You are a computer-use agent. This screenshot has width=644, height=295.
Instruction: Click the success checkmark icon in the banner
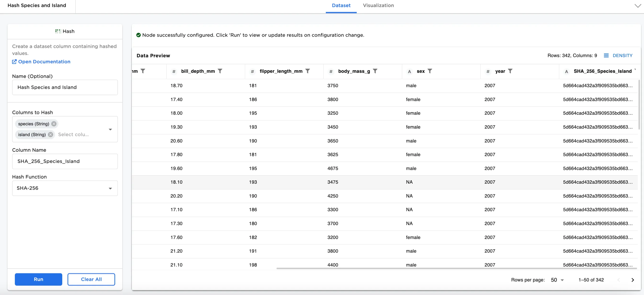tap(139, 35)
